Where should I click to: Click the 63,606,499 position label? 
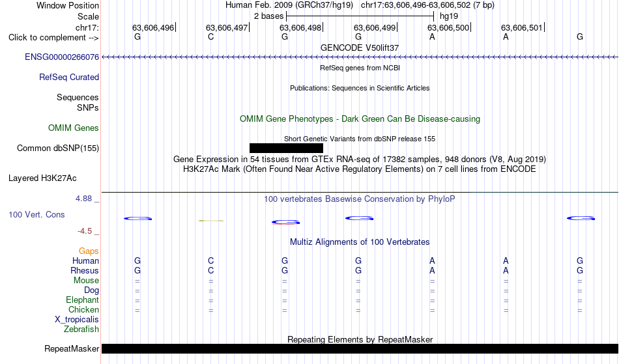(375, 27)
